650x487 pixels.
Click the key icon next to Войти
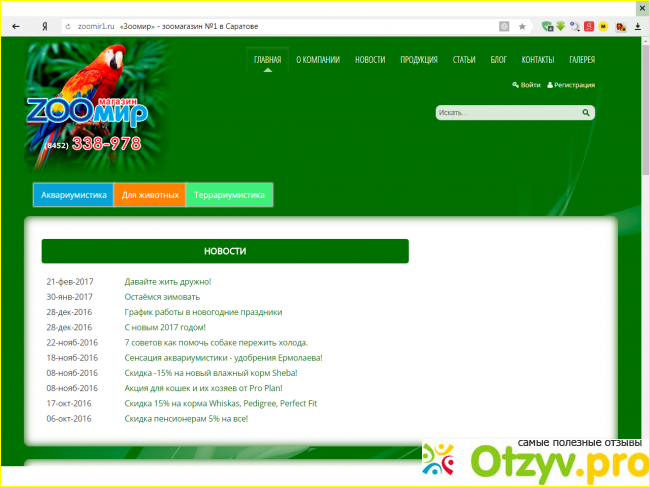(x=515, y=85)
